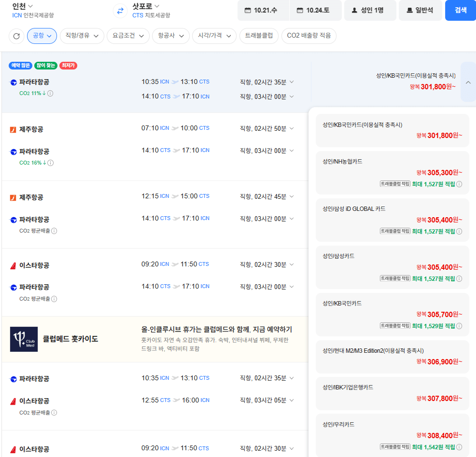Screen dimensions: 476x457
Task: Click 제주항공 logo in 07:10 flight row
Action: coord(13,130)
